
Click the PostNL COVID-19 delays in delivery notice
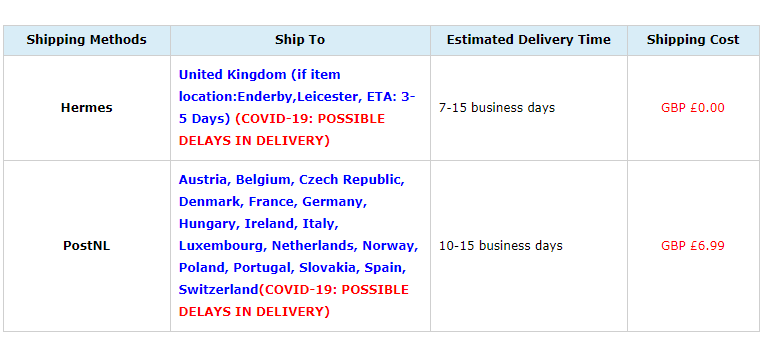pos(294,301)
